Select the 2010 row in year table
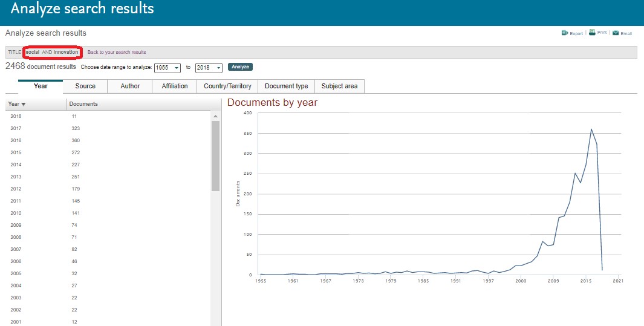Screen dimensions: 644x326 tap(16, 213)
